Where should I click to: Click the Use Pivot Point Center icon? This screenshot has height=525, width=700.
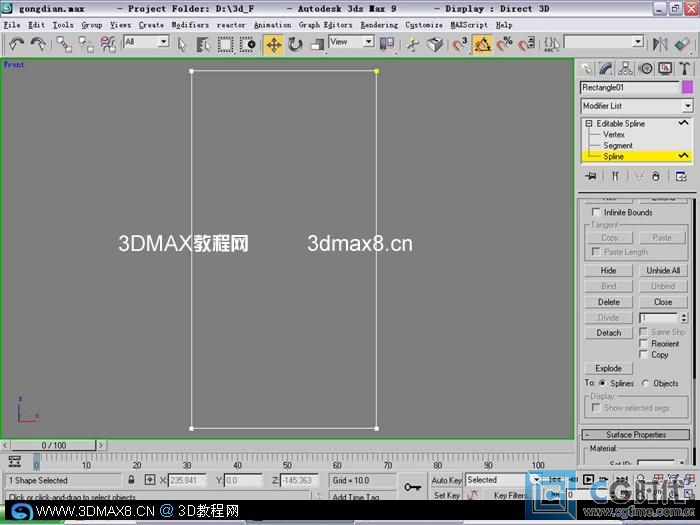[387, 44]
